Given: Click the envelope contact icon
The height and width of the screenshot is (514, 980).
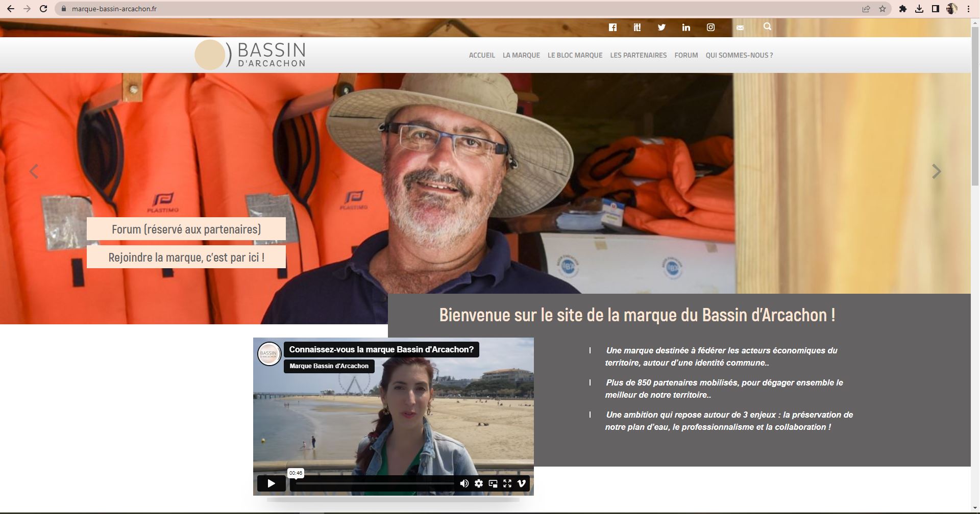Looking at the screenshot, I should [x=740, y=28].
